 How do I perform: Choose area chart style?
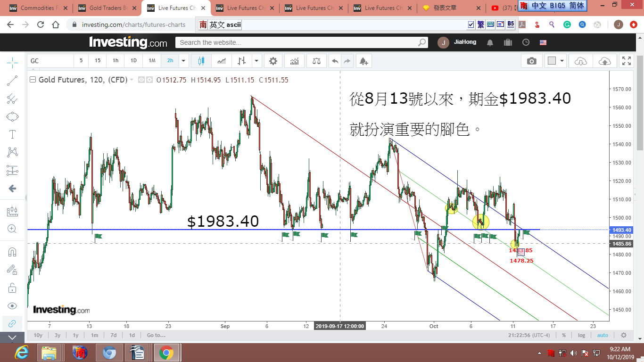pyautogui.click(x=222, y=61)
